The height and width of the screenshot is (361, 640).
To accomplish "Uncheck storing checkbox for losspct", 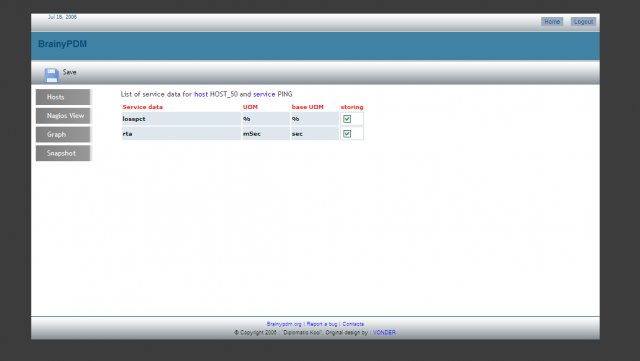I will 347,119.
